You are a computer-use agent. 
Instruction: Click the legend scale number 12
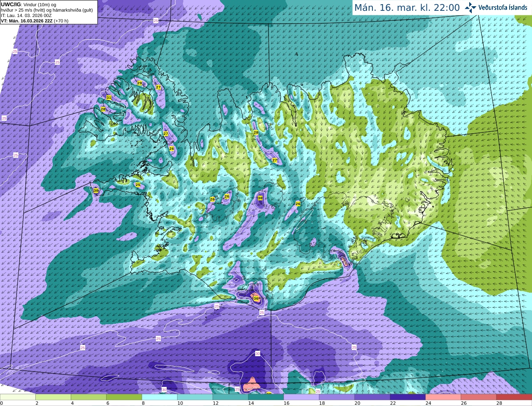[x=215, y=403]
